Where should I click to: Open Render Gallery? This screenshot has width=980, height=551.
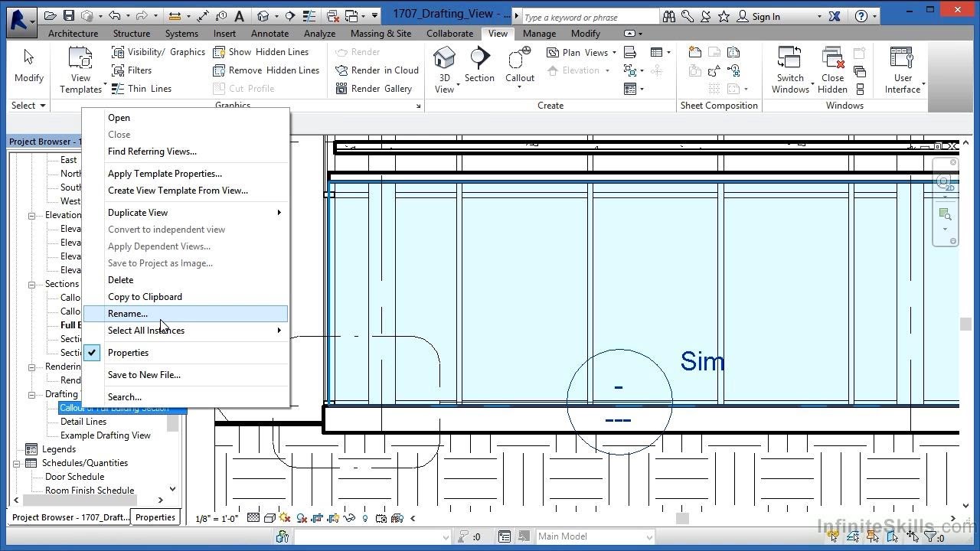click(374, 89)
